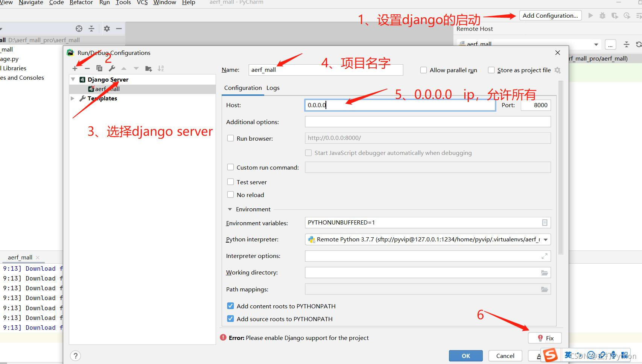The image size is (642, 364).
Task: Select External Libraries in Project tree
Action: 13,68
